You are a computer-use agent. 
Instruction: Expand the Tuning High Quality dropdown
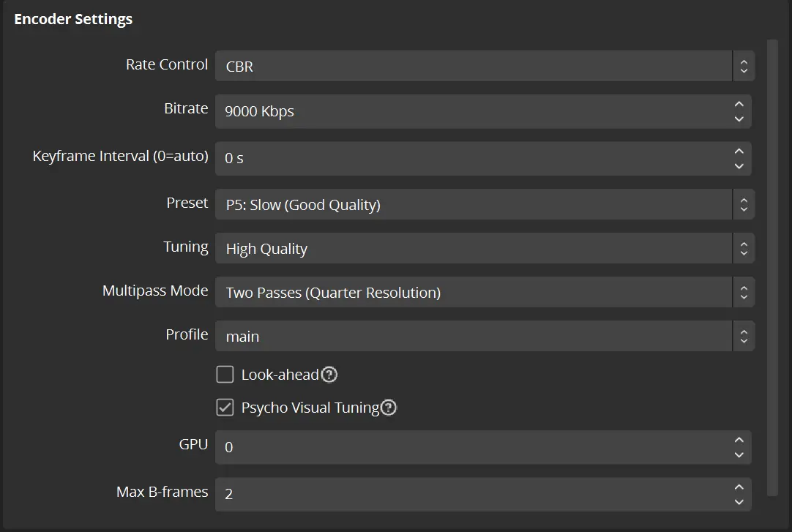point(484,249)
